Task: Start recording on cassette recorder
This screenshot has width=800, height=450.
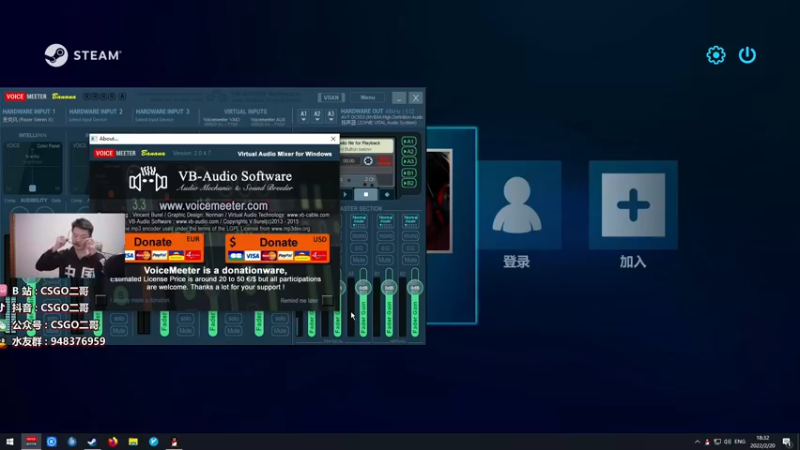Action: pos(387,194)
